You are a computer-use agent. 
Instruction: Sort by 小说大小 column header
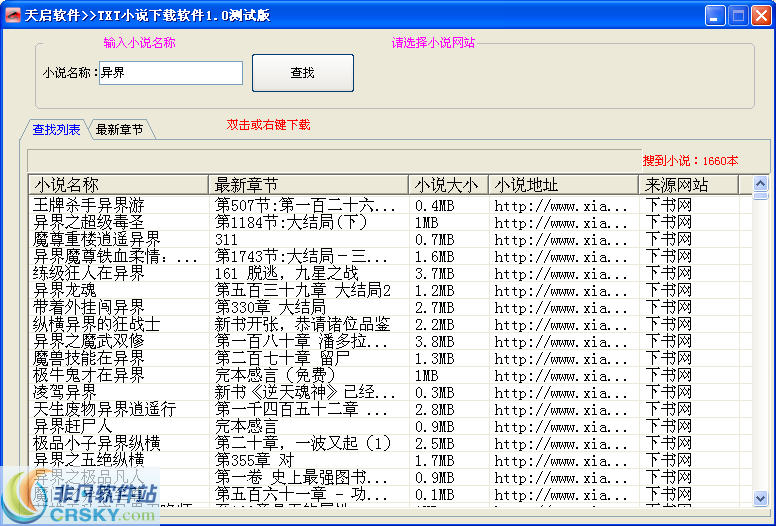(x=448, y=185)
